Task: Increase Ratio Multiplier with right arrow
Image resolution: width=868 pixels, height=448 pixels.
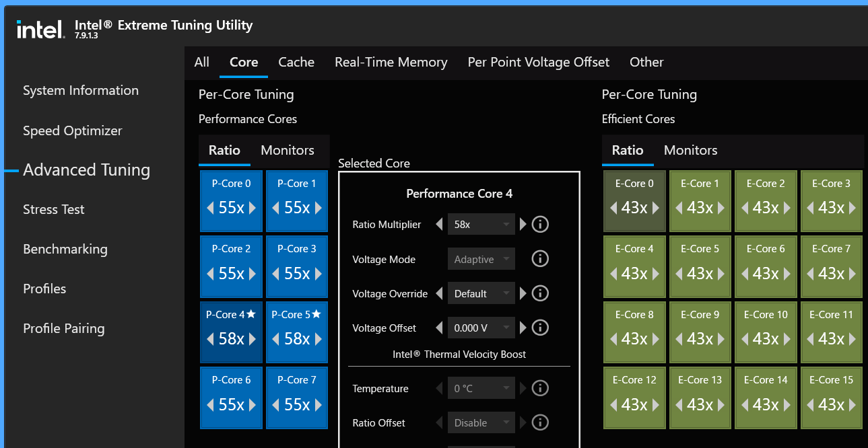Action: 523,224
